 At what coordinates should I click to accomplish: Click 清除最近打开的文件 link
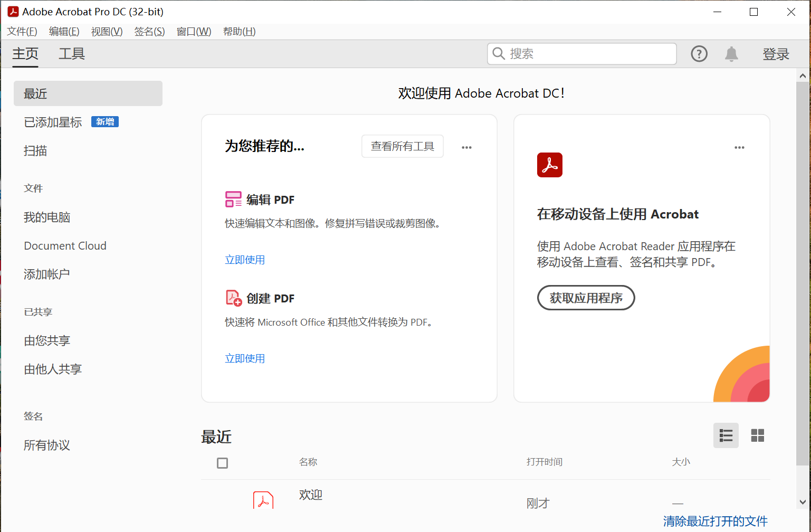(715, 521)
